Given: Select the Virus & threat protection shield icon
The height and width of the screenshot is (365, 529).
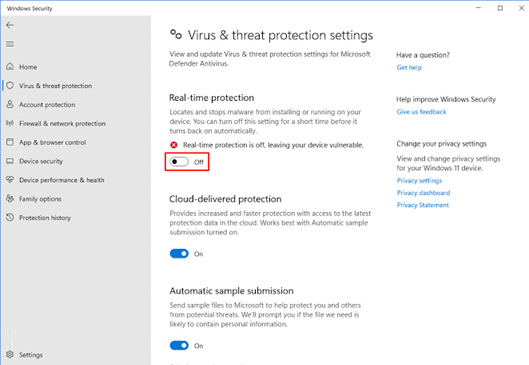Looking at the screenshot, I should 10,85.
